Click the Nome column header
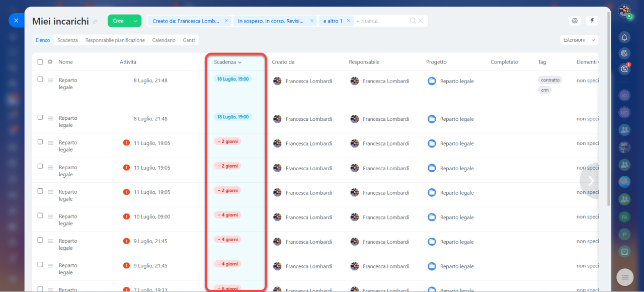Image resolution: width=644 pixels, height=292 pixels. pos(65,62)
